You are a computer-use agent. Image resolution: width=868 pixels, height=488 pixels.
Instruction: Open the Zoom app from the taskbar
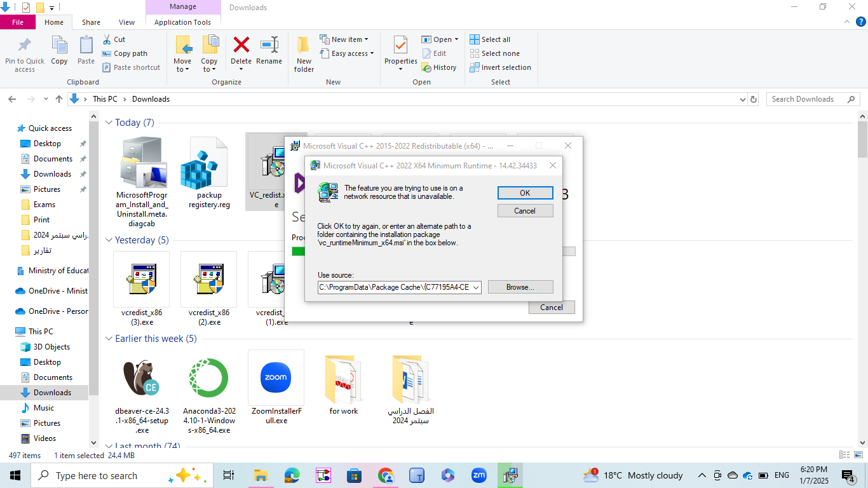[x=478, y=475]
